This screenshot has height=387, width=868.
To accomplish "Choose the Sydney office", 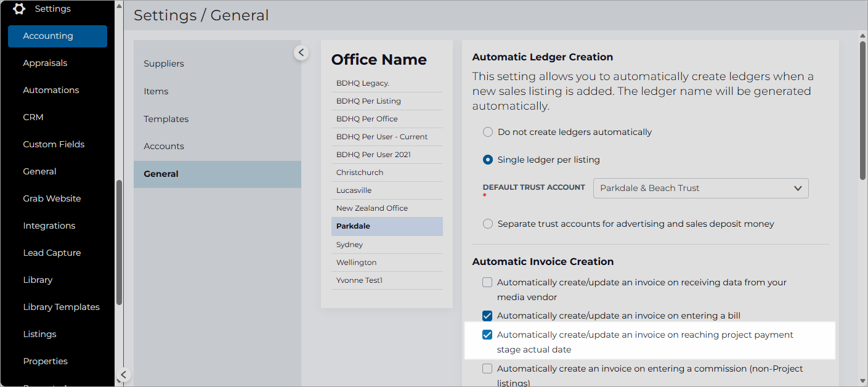I will pos(387,245).
